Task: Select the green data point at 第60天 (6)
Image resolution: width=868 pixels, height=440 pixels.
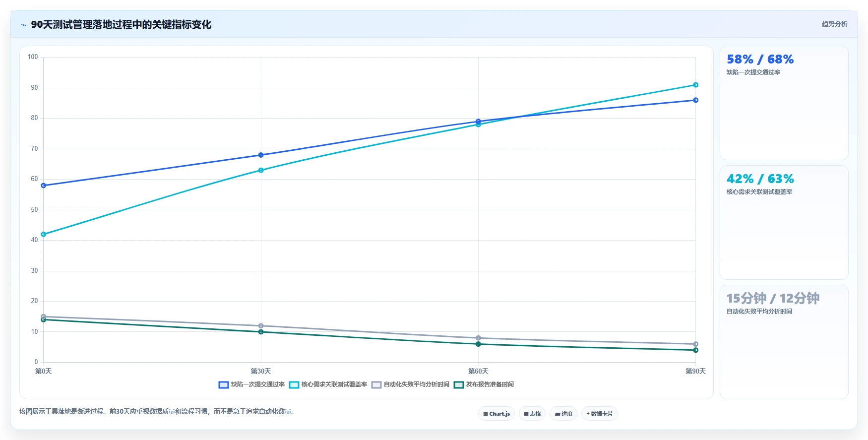Action: tap(478, 344)
